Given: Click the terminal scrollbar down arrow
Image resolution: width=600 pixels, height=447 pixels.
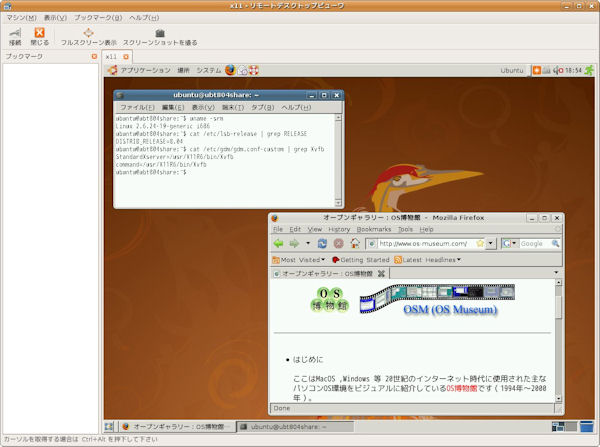Looking at the screenshot, I should (338, 203).
